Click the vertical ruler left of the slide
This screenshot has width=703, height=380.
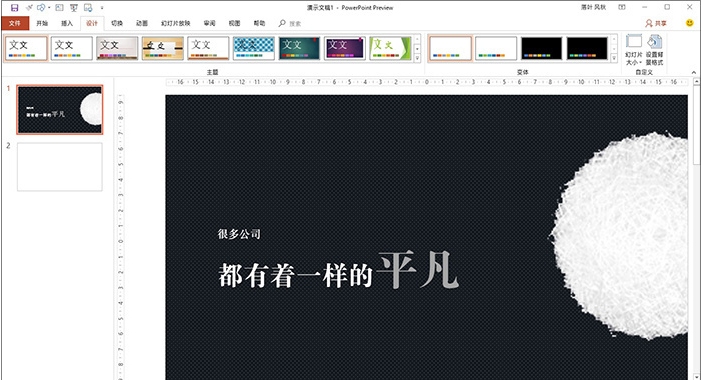120,237
